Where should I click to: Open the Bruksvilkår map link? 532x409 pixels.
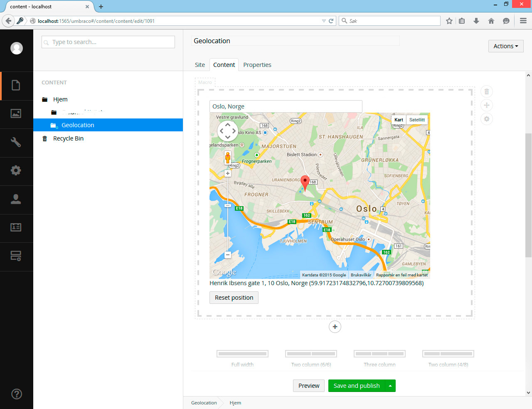[x=361, y=275]
